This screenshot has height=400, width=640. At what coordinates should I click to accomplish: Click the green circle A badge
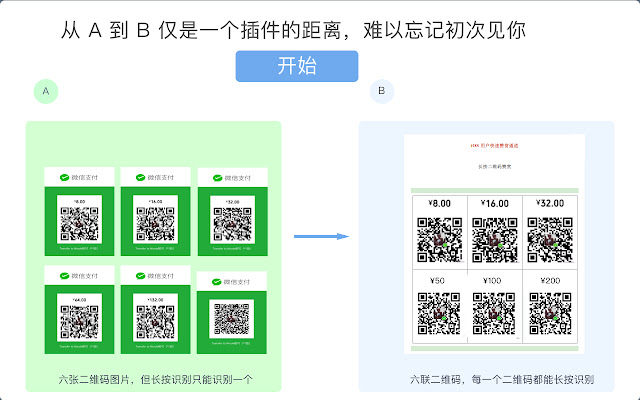tap(44, 92)
